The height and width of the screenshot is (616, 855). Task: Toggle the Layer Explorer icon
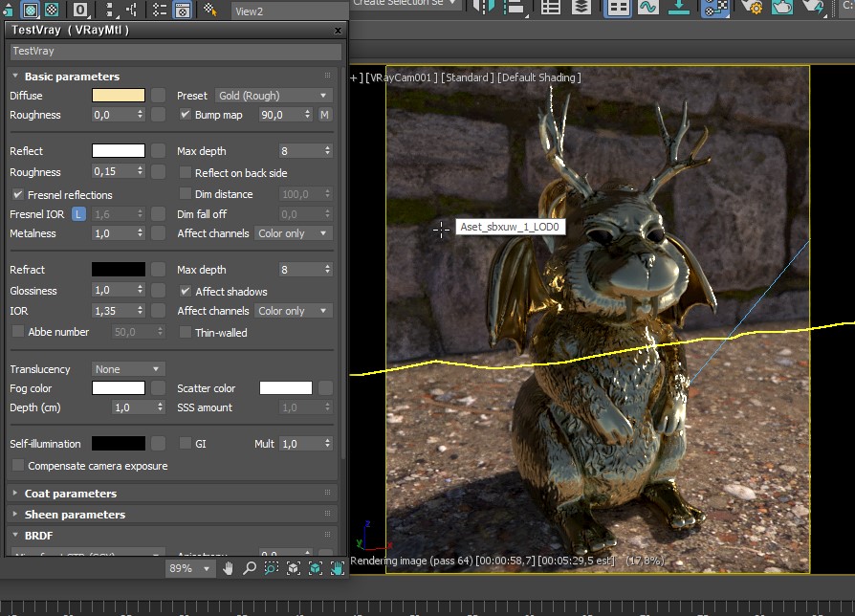(x=581, y=7)
